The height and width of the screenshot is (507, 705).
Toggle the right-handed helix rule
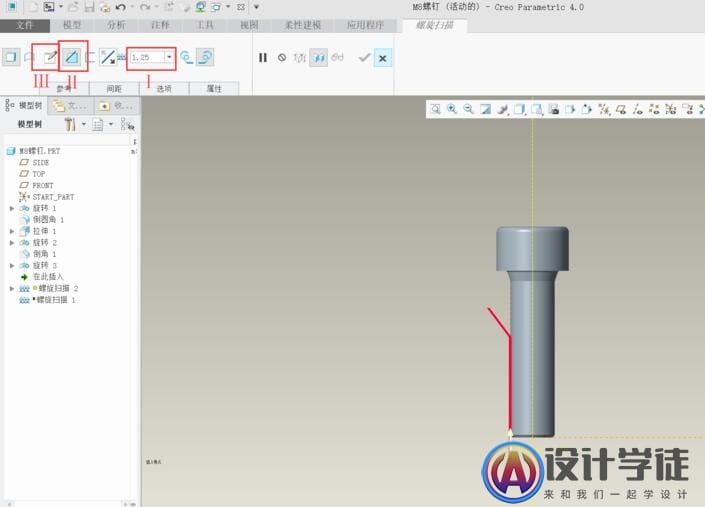click(x=204, y=58)
